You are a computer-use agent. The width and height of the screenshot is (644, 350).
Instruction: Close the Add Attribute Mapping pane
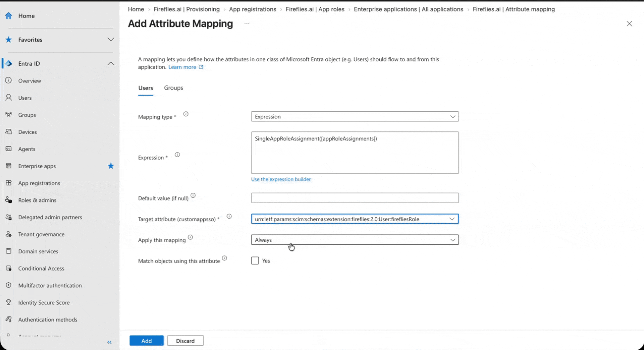click(x=629, y=23)
